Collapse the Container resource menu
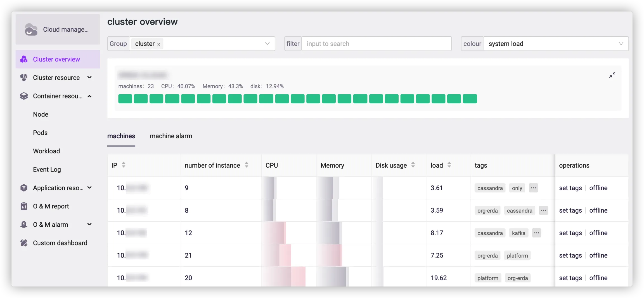Viewport: 644px width, 298px height. tap(89, 96)
